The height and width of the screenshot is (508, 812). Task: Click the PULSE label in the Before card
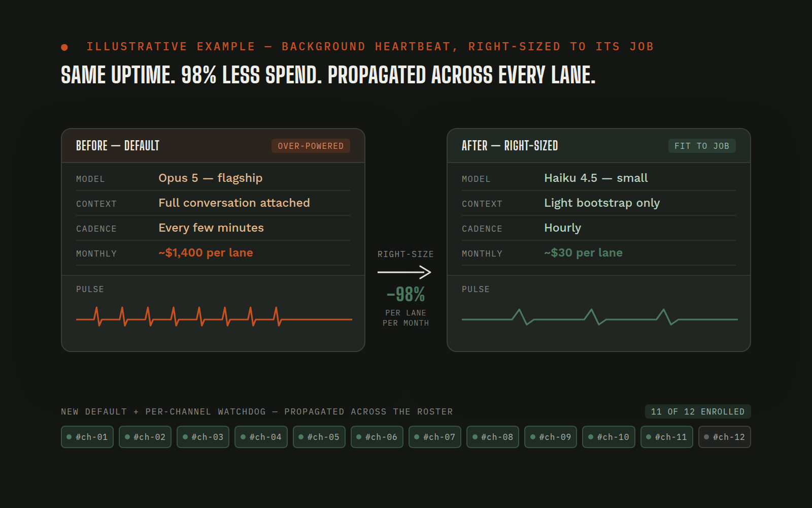tap(90, 289)
